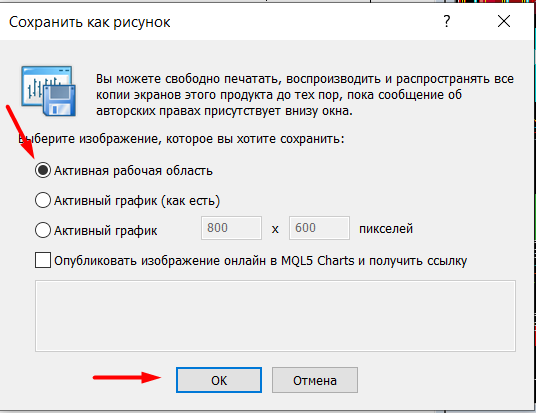
Task: Click the width field showing 800
Action: (231, 228)
